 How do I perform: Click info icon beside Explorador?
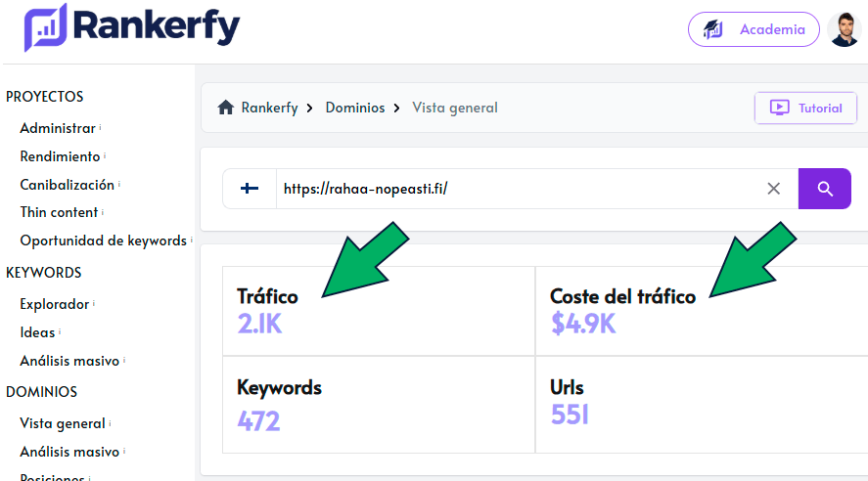[x=94, y=303]
